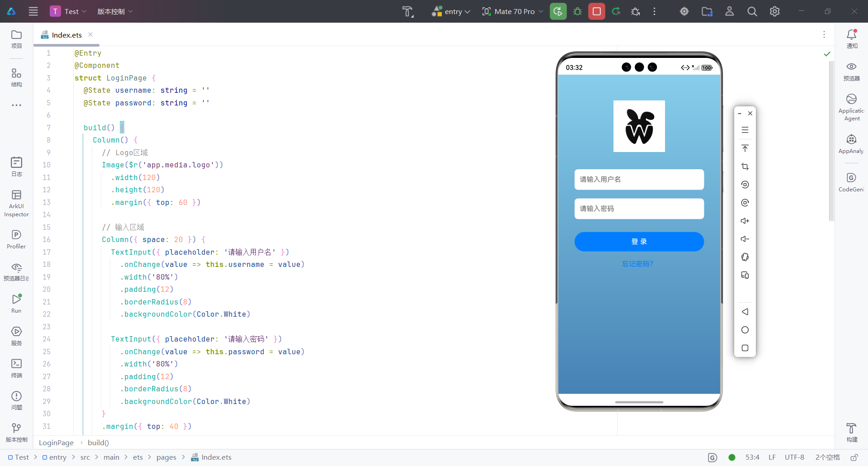Stop the running application
Image resolution: width=868 pixels, height=466 pixels.
[597, 11]
